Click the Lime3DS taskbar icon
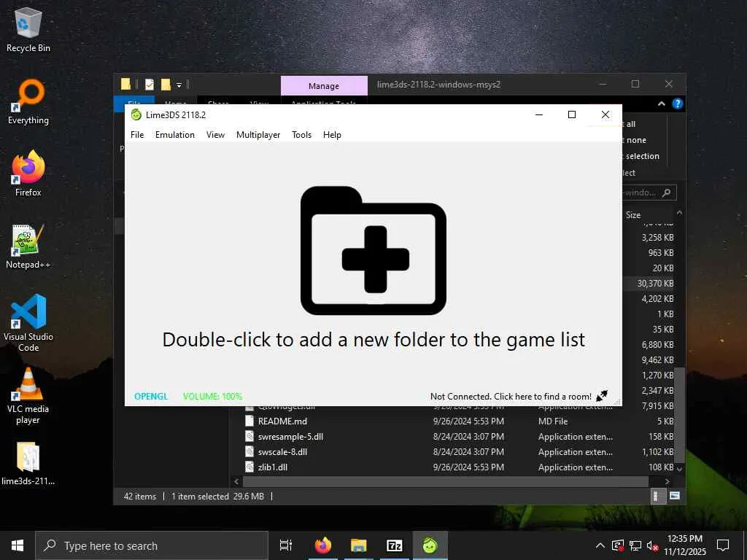Image resolution: width=747 pixels, height=560 pixels. tap(430, 545)
